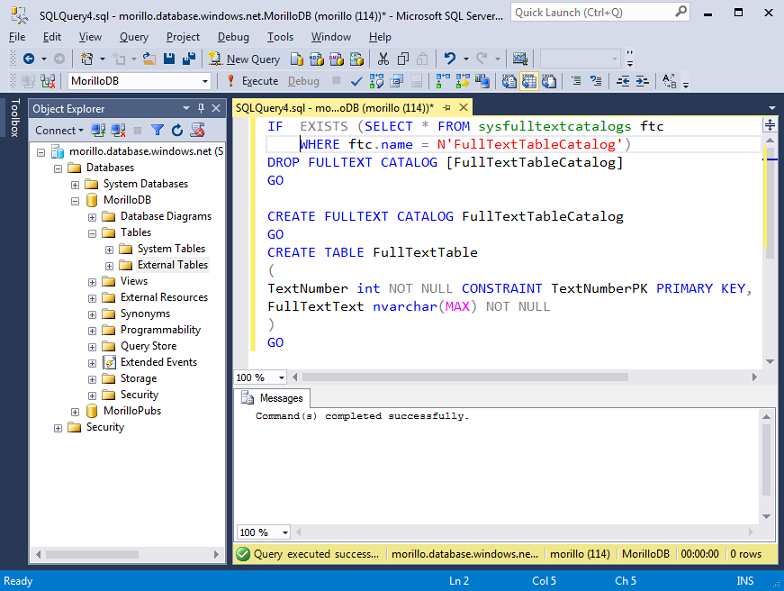Set Results to Text output

tap(509, 81)
